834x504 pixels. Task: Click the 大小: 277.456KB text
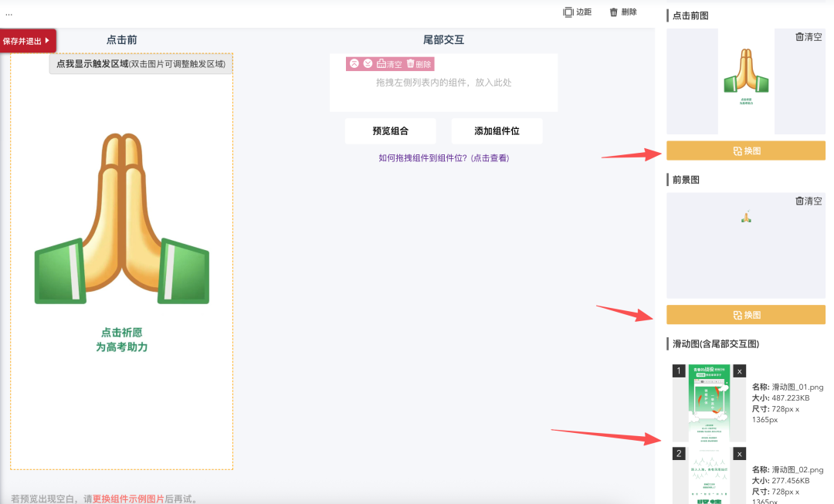point(780,481)
